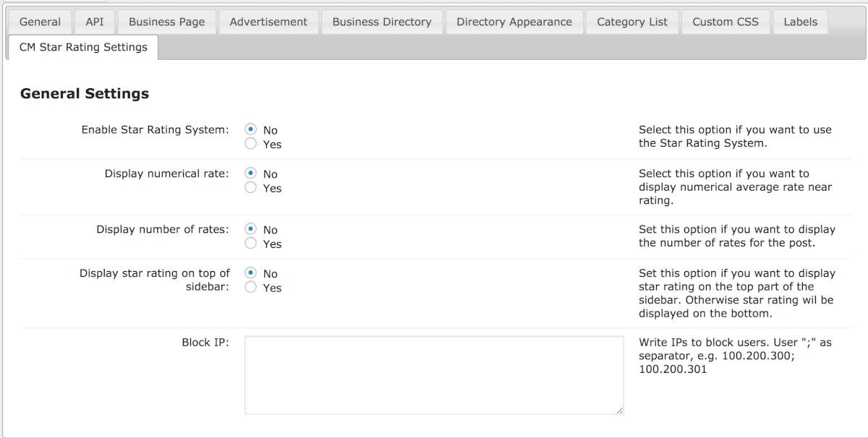Switch to the Category List tab

click(632, 22)
